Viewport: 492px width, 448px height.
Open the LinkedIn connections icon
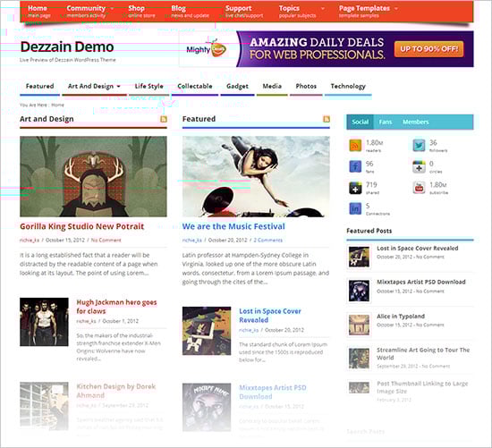pos(355,208)
